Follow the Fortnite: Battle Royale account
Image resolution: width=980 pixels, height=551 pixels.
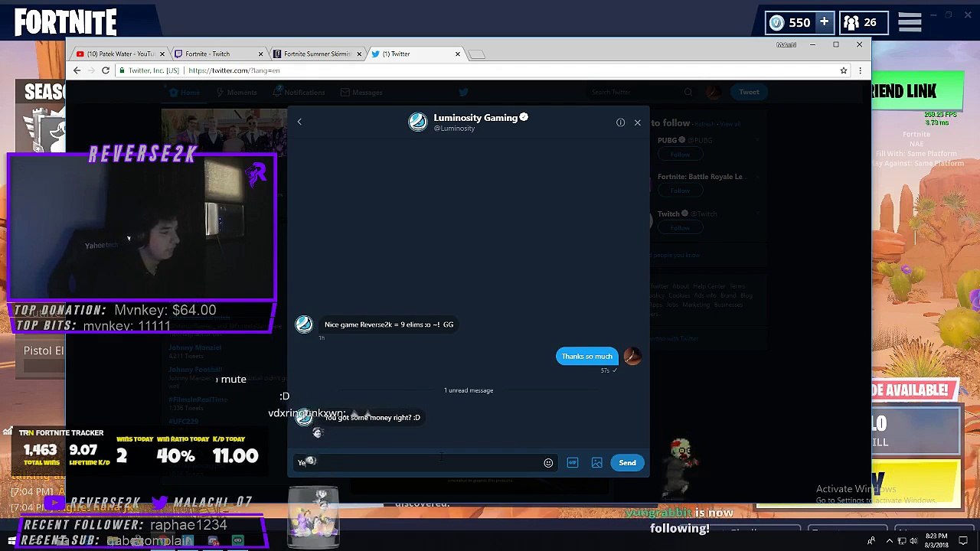pos(680,191)
